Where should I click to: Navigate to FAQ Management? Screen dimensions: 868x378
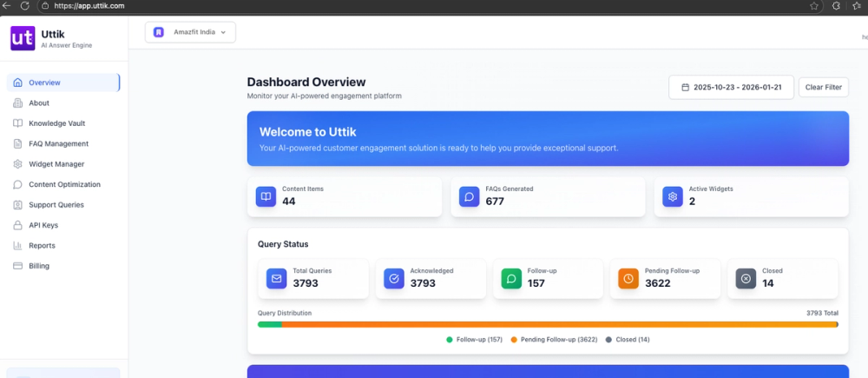tap(63, 143)
